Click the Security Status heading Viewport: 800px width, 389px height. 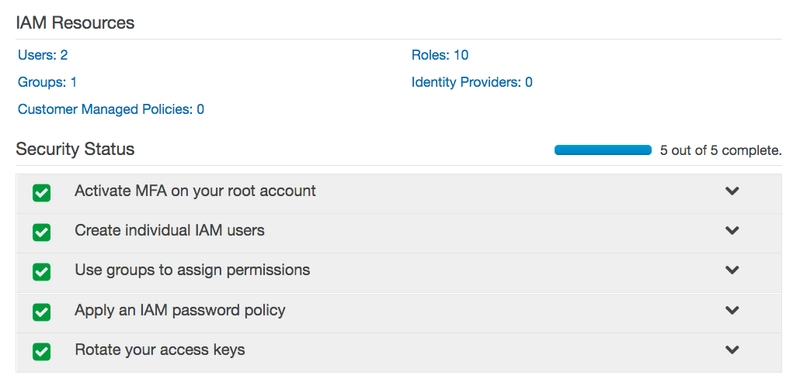point(75,149)
